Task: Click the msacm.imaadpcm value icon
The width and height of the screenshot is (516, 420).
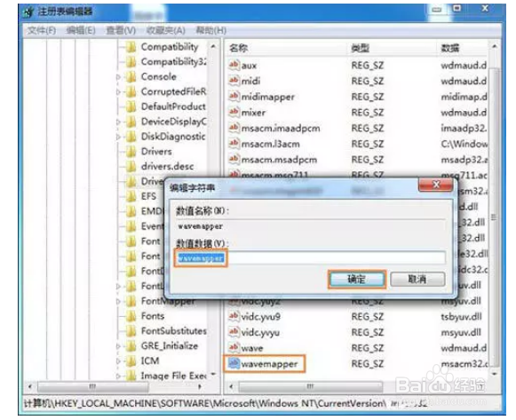Action: point(234,128)
